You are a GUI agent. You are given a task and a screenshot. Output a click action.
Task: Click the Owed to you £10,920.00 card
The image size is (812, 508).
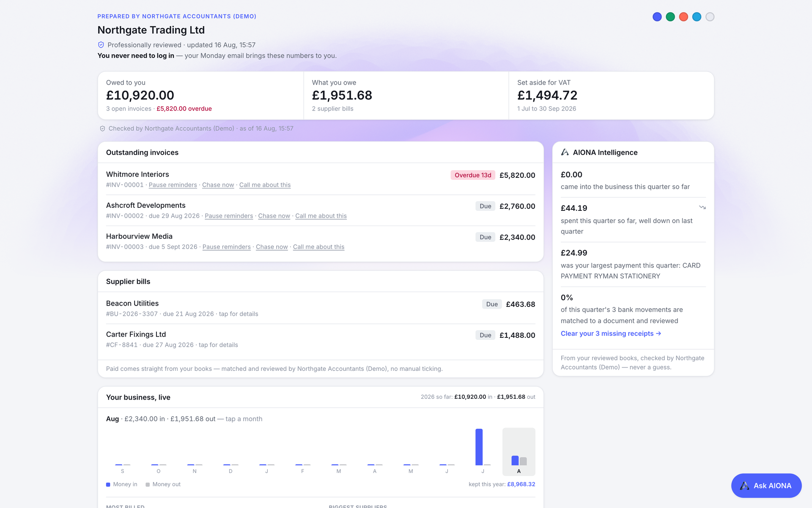tap(201, 96)
